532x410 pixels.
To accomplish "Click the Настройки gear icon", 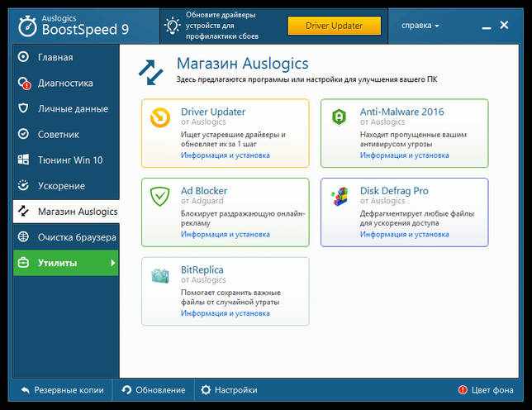I will [x=206, y=390].
